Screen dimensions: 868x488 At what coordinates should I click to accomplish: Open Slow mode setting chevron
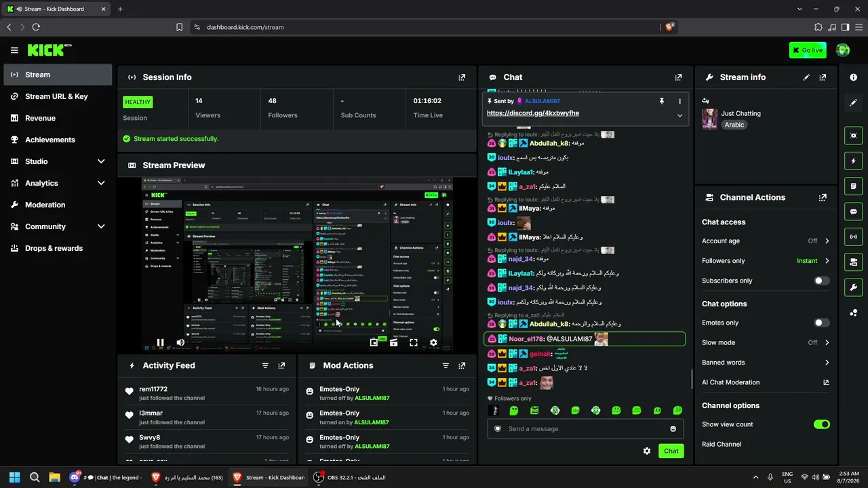[827, 343]
